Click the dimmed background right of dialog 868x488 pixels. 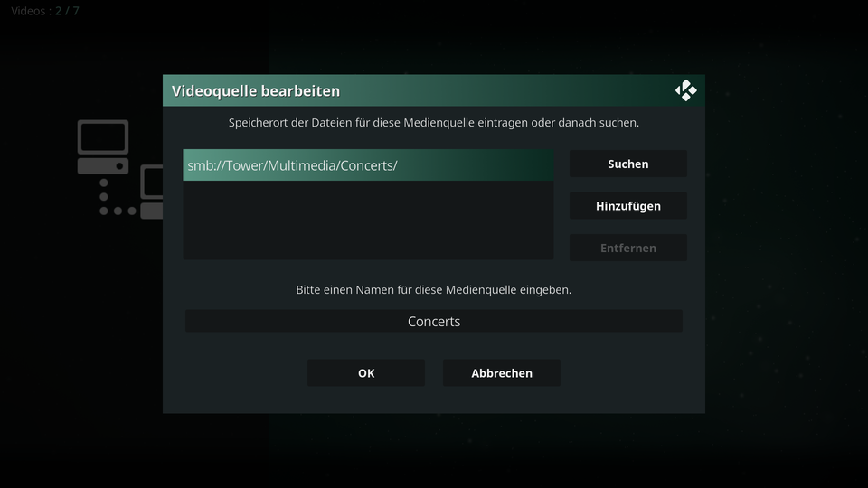[786, 243]
